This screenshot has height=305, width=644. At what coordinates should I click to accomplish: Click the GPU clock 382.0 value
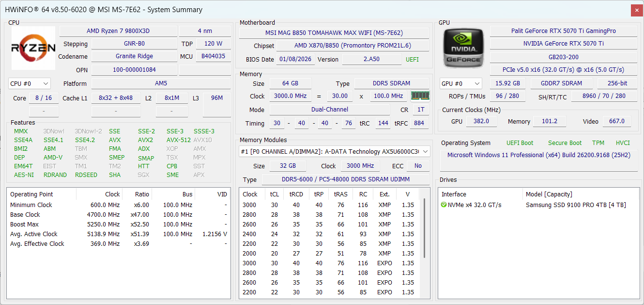[481, 121]
